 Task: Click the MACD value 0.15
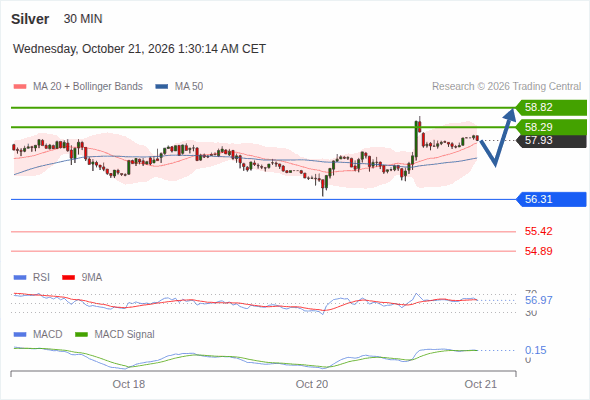(x=535, y=350)
